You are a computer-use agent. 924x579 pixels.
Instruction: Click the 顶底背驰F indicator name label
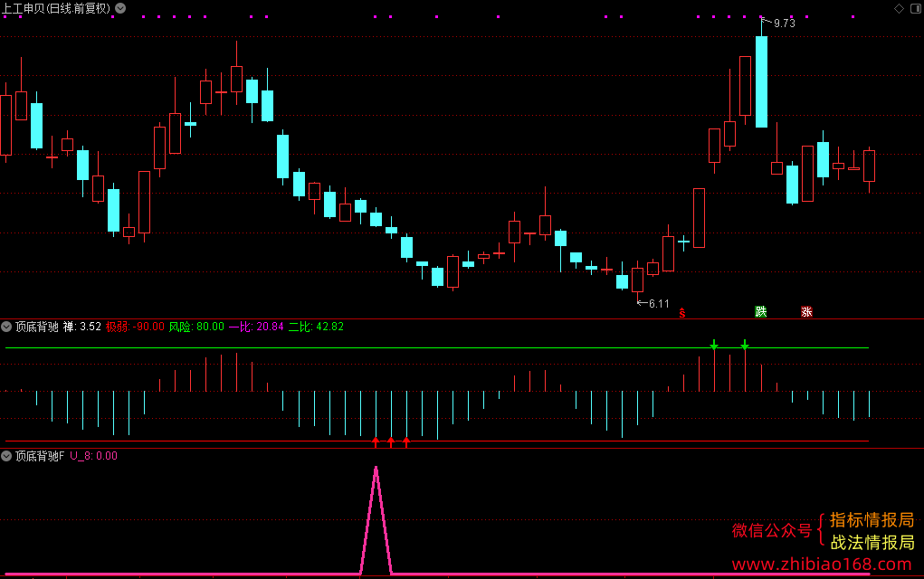(40, 456)
